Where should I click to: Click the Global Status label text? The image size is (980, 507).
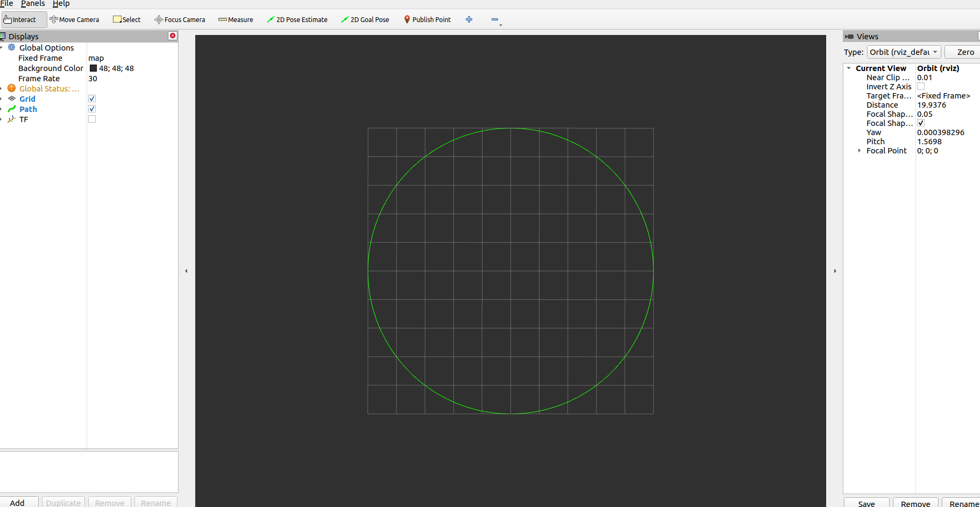point(49,88)
